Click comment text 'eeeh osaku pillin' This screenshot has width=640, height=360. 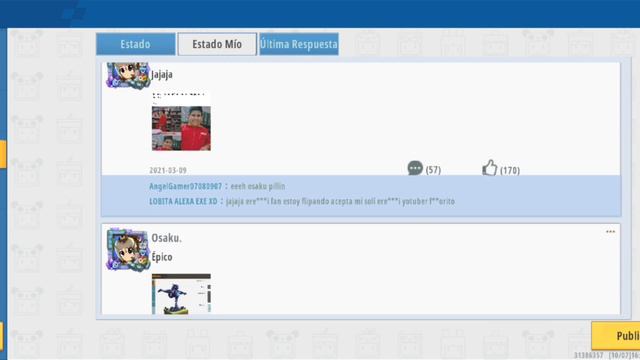pyautogui.click(x=258, y=187)
